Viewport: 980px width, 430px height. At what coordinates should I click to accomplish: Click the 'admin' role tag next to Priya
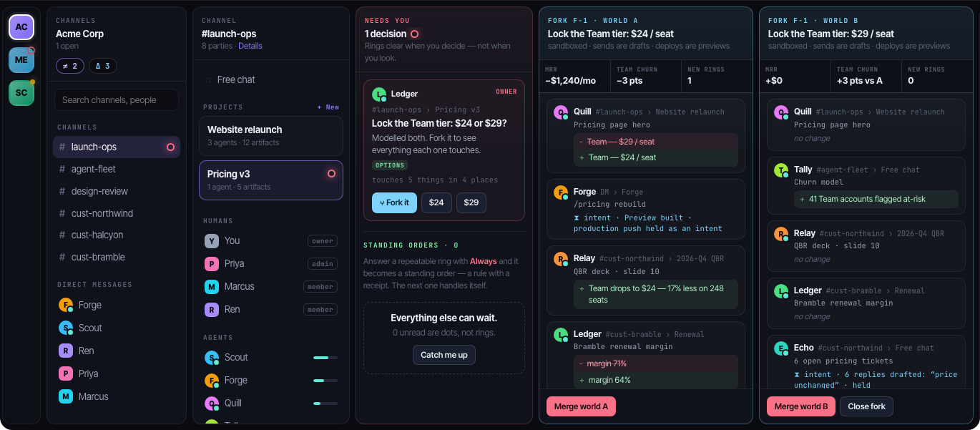pyautogui.click(x=323, y=264)
